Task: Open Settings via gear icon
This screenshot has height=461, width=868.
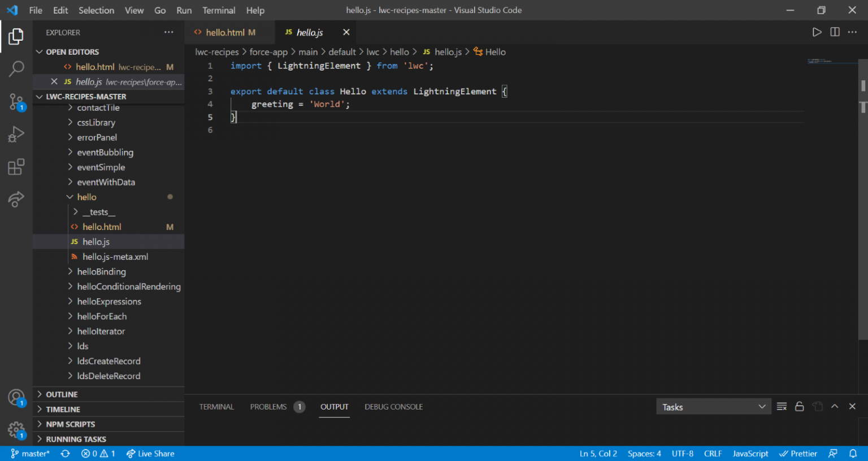Action: (16, 430)
